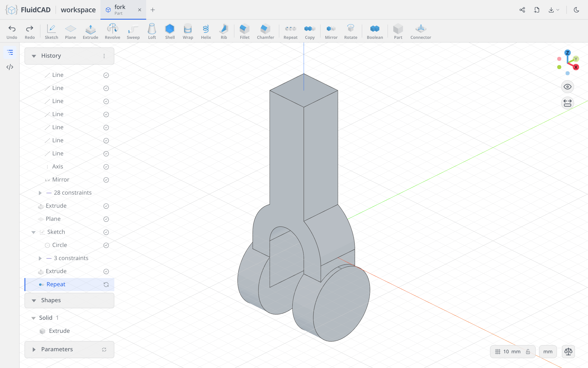Select the Repeat history entry

pyautogui.click(x=69, y=284)
